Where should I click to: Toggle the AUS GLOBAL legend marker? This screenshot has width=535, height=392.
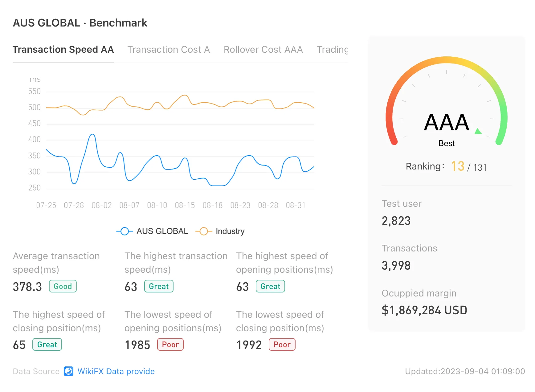coord(125,231)
